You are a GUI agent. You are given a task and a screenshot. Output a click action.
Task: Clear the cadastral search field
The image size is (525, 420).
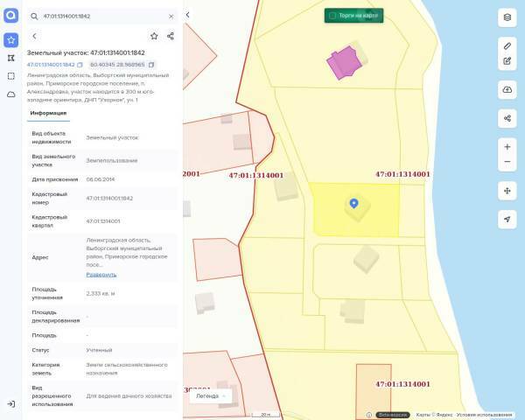(x=171, y=16)
